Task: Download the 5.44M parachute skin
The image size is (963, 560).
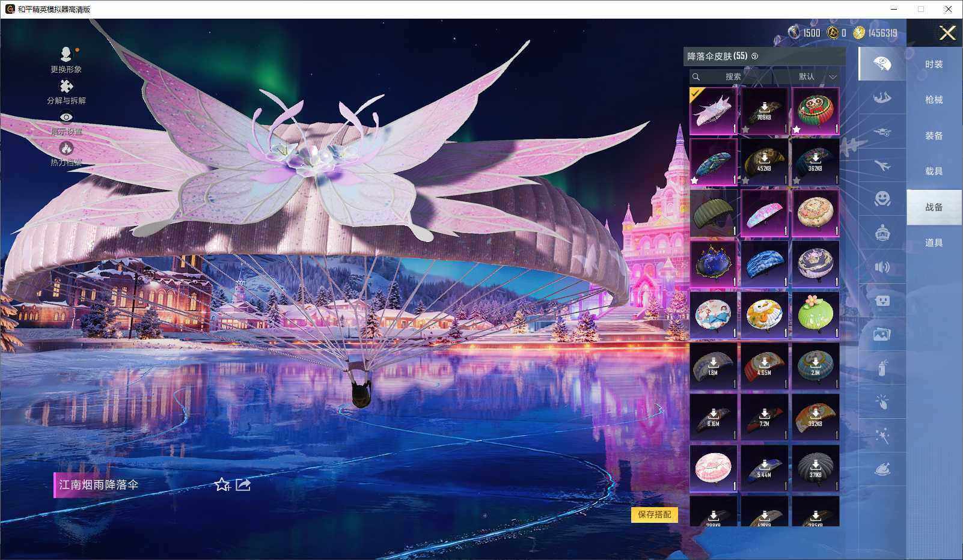Action: coord(765,469)
